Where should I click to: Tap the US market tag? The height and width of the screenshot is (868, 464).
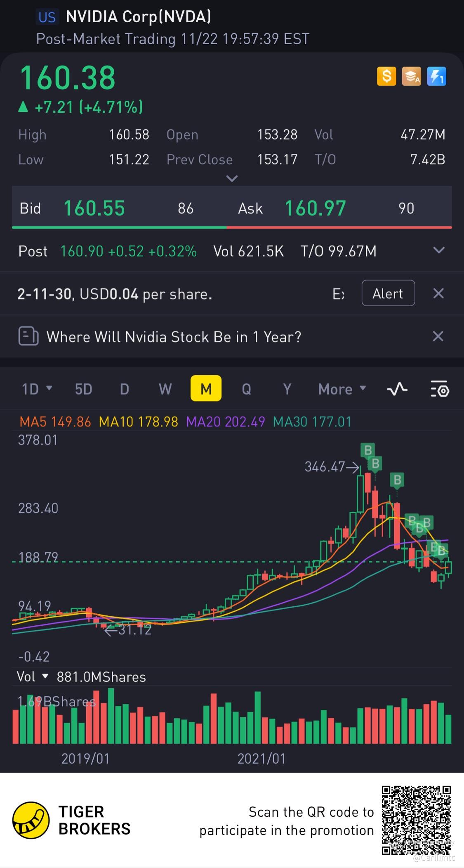click(x=47, y=17)
